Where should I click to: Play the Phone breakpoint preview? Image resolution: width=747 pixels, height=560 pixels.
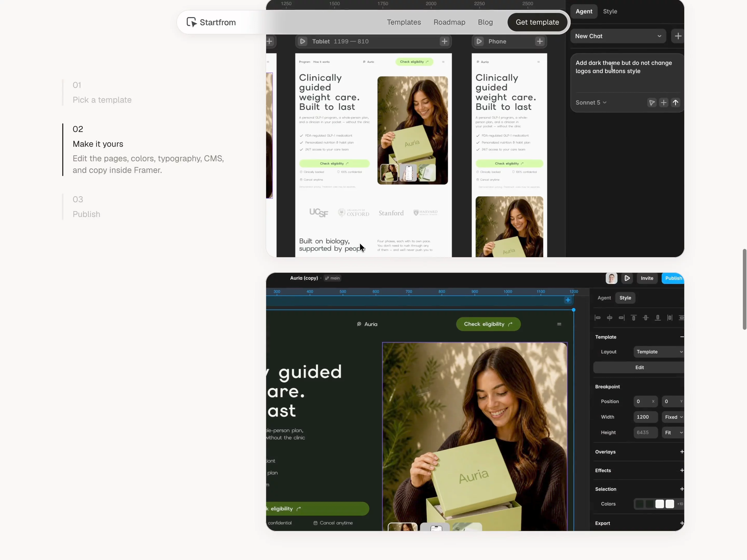tap(479, 41)
